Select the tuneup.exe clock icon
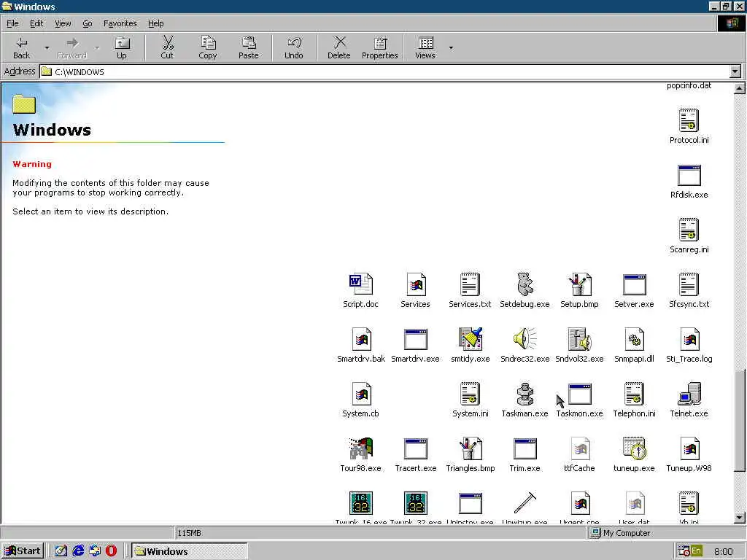 click(x=634, y=448)
